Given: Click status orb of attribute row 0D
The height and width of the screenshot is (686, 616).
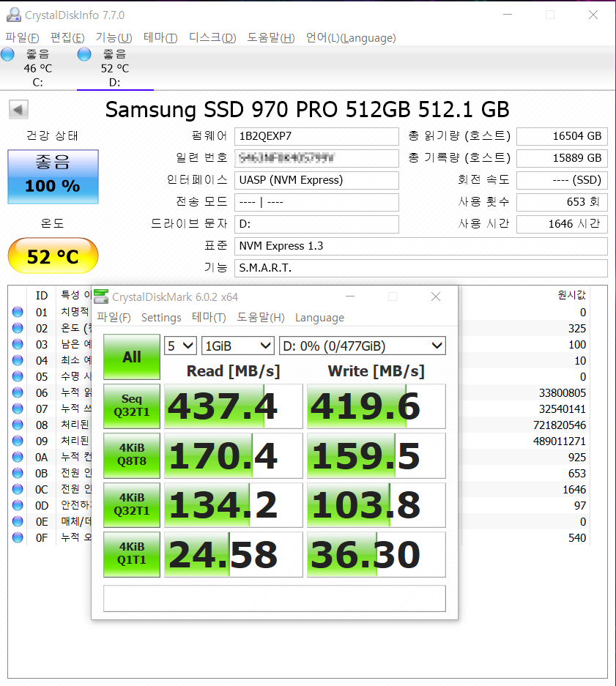Looking at the screenshot, I should [x=18, y=505].
